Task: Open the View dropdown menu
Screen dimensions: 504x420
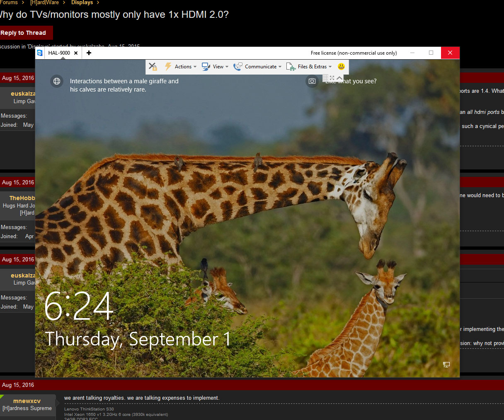Action: (220, 67)
